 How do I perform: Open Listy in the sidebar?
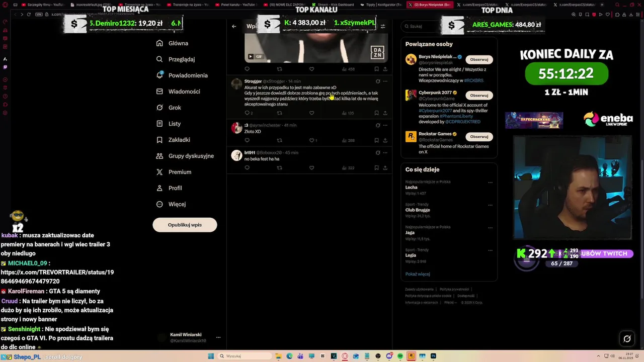click(169, 124)
